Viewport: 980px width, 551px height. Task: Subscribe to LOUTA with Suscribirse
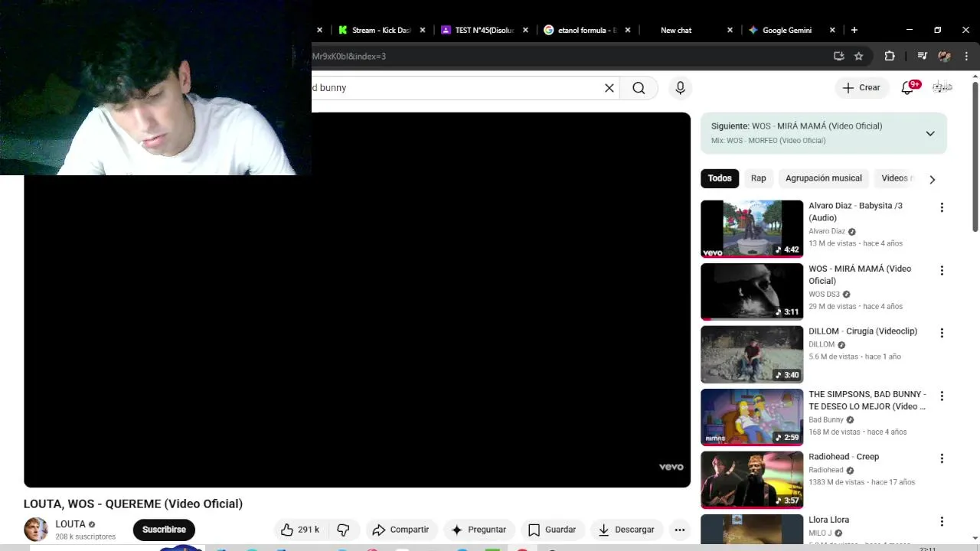(164, 530)
